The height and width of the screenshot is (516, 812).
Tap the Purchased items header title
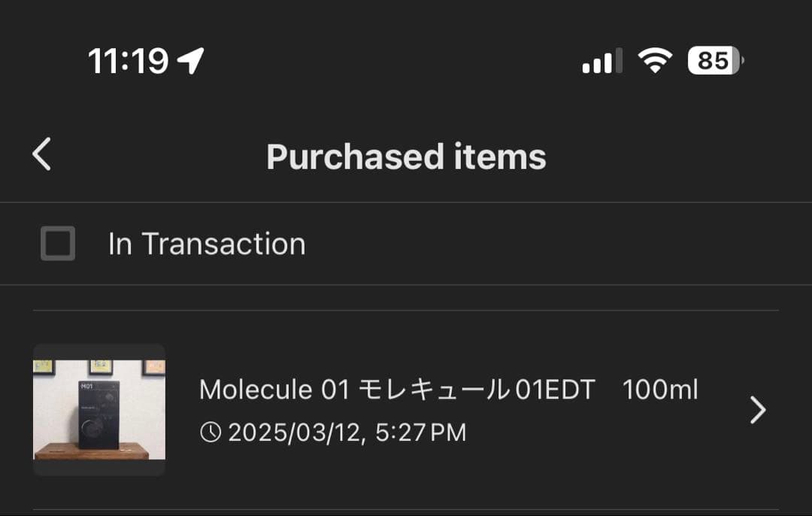tap(406, 156)
